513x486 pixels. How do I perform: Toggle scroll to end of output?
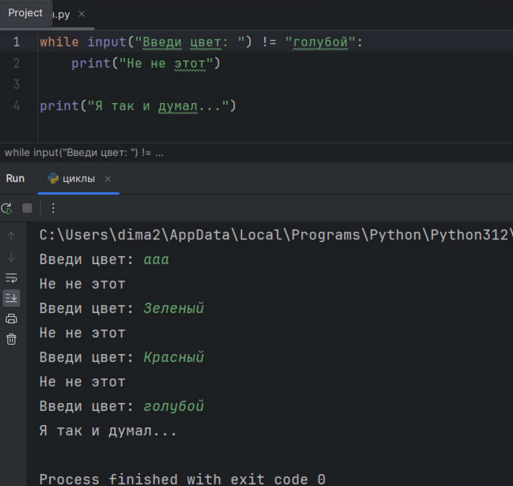(x=11, y=298)
